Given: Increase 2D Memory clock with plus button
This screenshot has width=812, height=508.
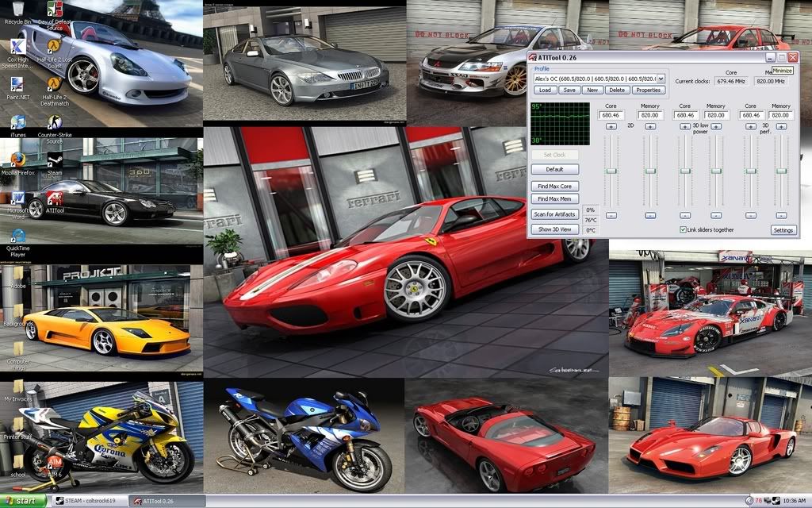Looking at the screenshot, I should click(650, 126).
